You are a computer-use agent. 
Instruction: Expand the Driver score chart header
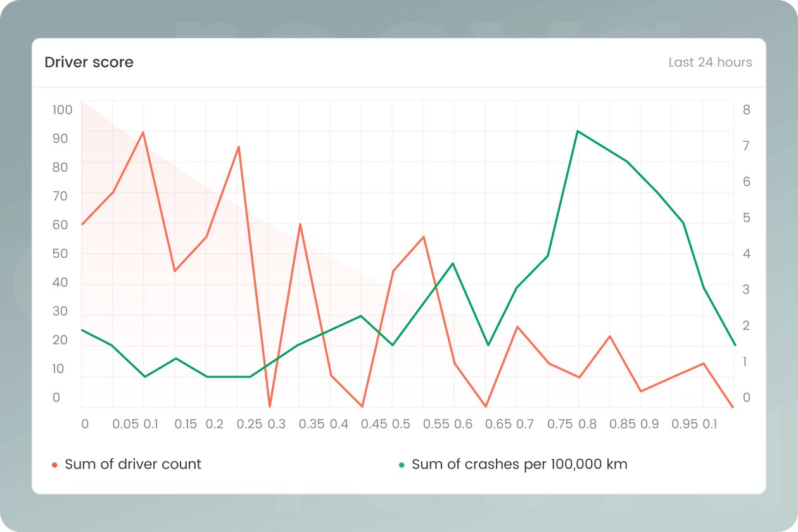(x=89, y=62)
